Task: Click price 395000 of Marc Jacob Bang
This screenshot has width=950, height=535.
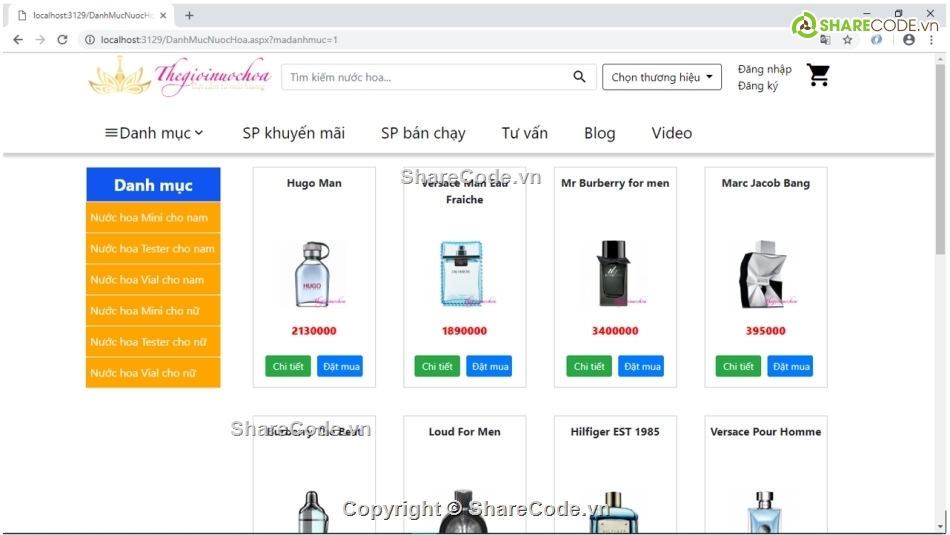Action: pyautogui.click(x=765, y=331)
